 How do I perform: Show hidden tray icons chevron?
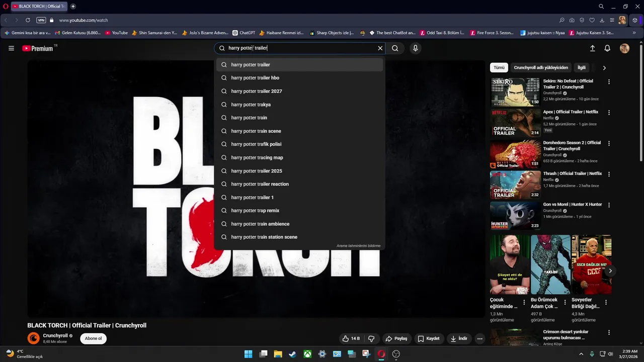point(581,354)
